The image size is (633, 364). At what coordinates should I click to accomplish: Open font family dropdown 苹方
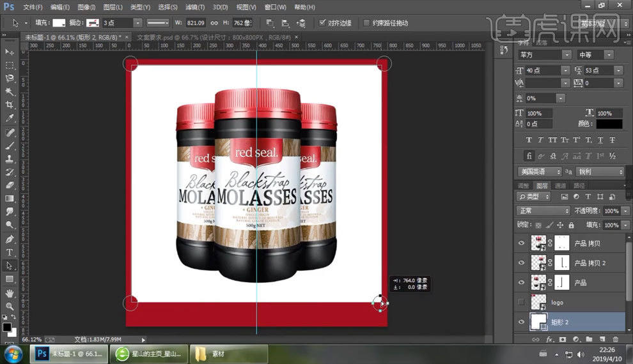[x=567, y=54]
